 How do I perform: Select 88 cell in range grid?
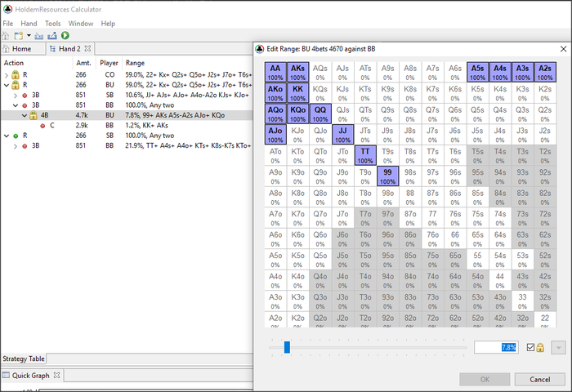(x=410, y=198)
